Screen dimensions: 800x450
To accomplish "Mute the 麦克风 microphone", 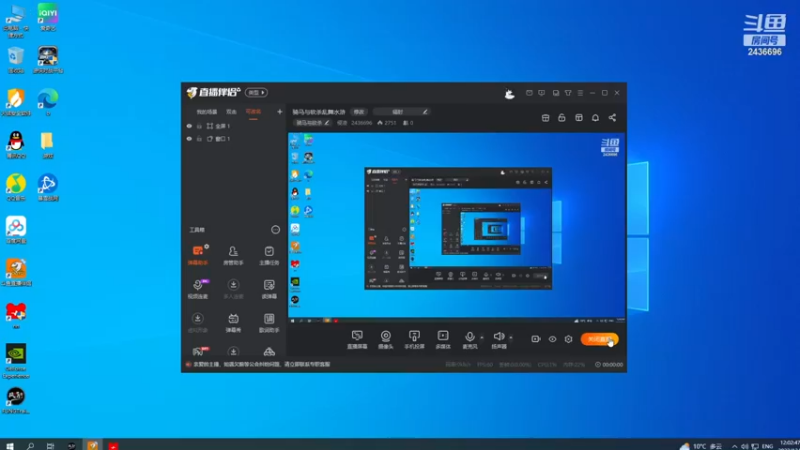I will coord(470,339).
